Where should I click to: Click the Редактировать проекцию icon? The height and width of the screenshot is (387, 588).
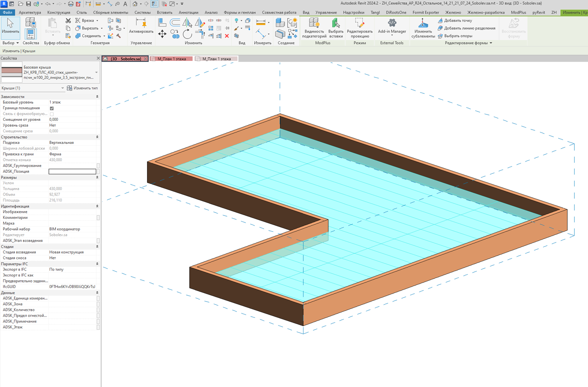(x=360, y=28)
